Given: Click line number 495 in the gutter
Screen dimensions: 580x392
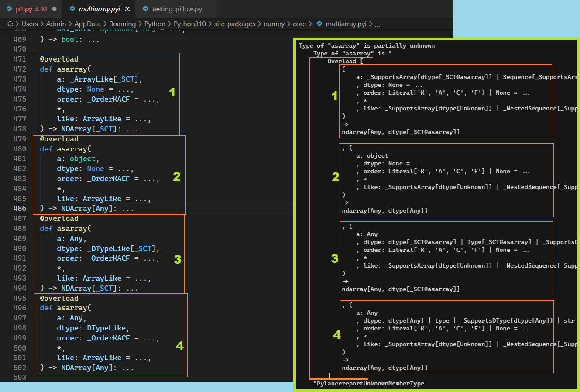Looking at the screenshot, I should pos(20,298).
